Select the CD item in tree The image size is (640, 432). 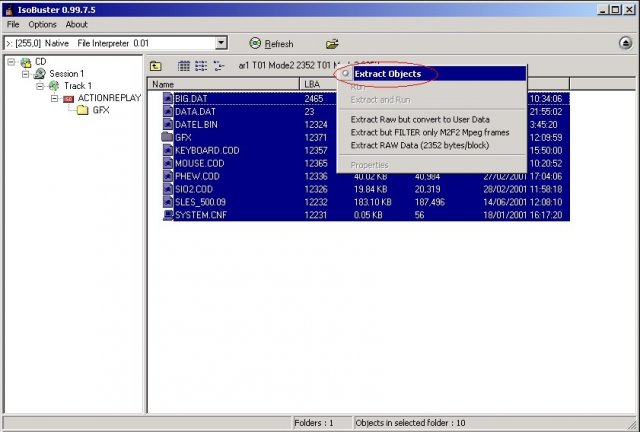(x=40, y=62)
